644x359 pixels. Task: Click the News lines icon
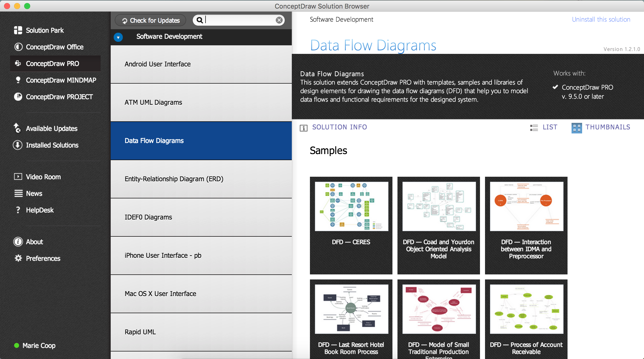click(18, 193)
